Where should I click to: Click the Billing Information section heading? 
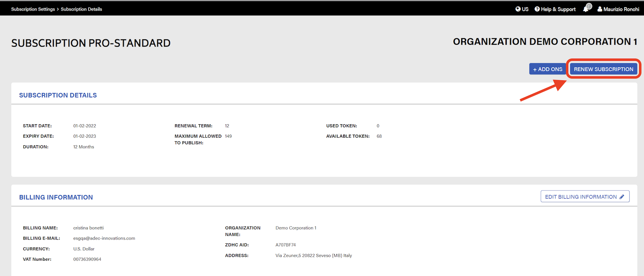(x=56, y=197)
